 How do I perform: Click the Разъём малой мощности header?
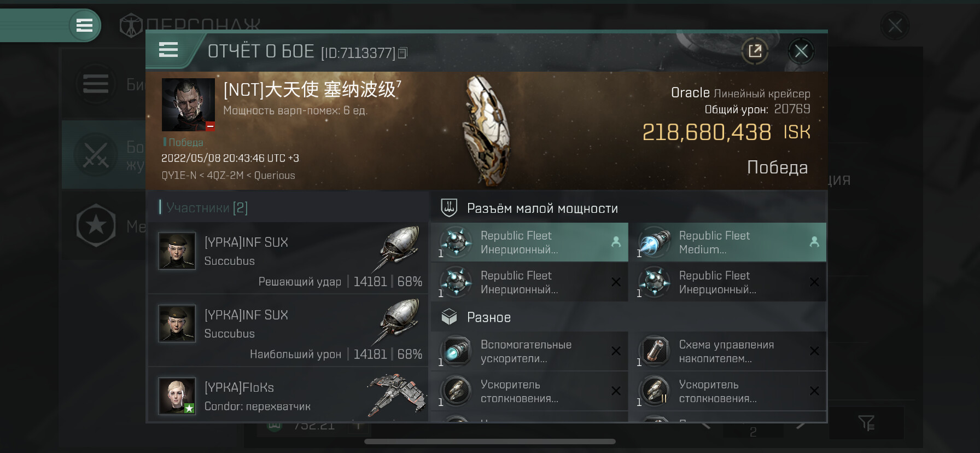pos(542,208)
